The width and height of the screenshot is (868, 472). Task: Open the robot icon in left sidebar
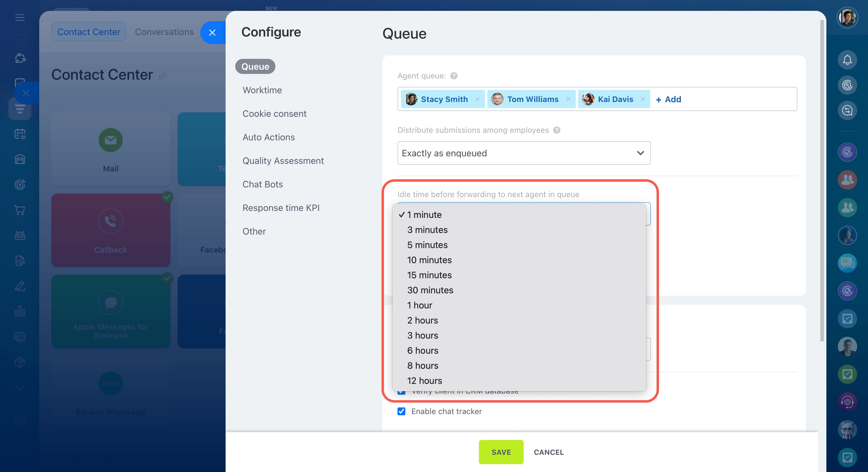pos(20,235)
